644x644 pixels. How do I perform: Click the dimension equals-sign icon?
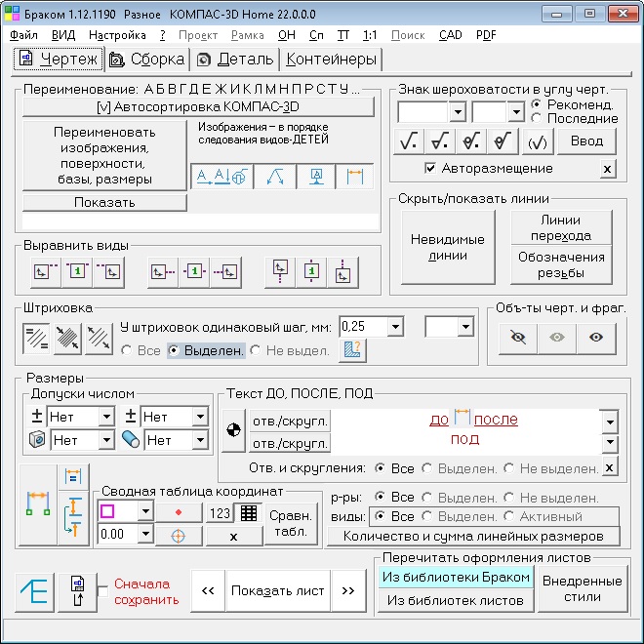coord(73,477)
